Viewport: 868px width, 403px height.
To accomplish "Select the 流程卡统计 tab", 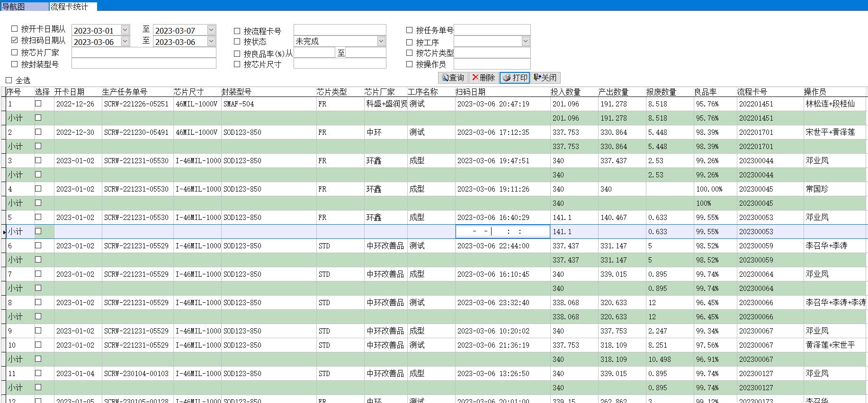I will pyautogui.click(x=69, y=7).
